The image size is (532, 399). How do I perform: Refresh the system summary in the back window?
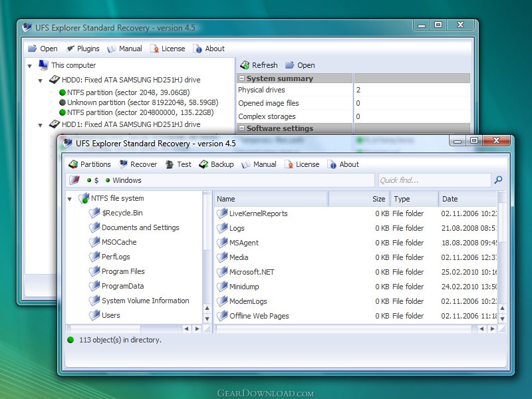coord(259,65)
